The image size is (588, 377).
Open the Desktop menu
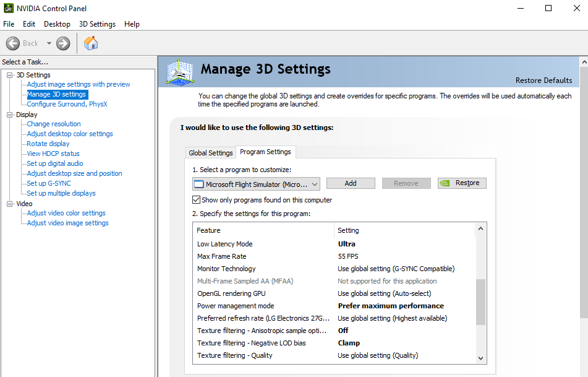(57, 24)
